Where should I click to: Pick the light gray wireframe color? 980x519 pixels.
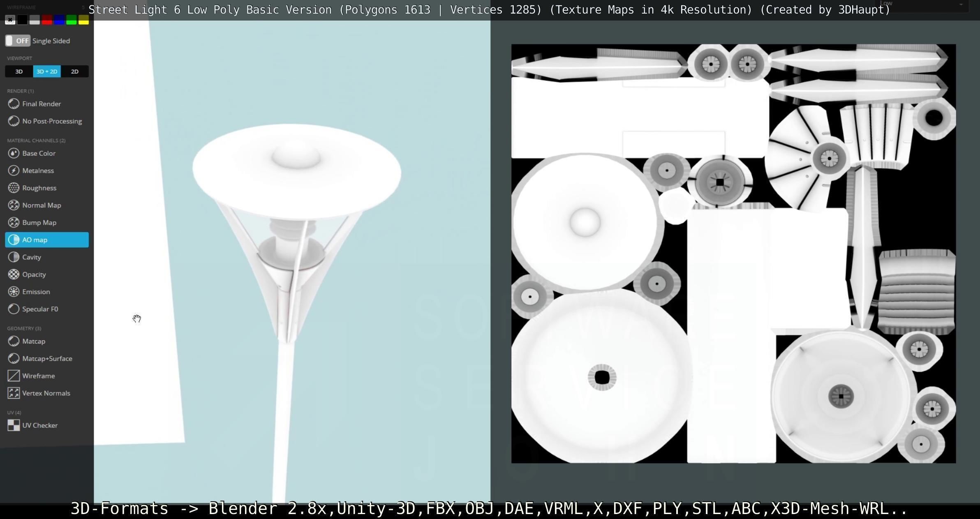[35, 20]
